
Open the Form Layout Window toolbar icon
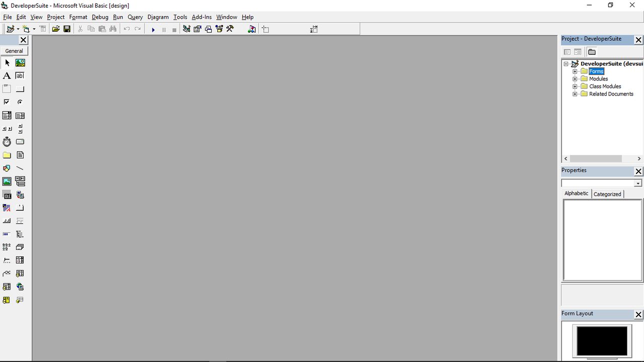208,29
